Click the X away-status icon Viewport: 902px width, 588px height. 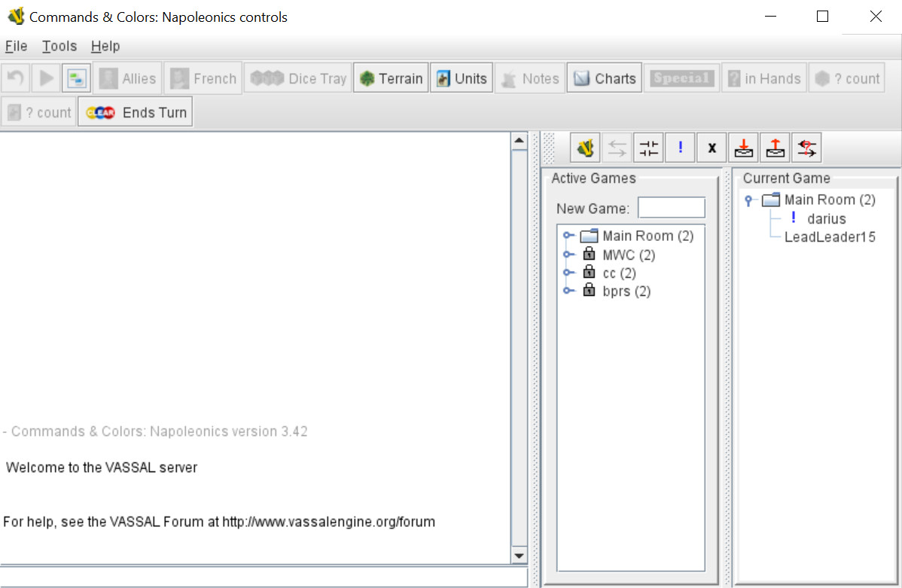click(x=712, y=148)
